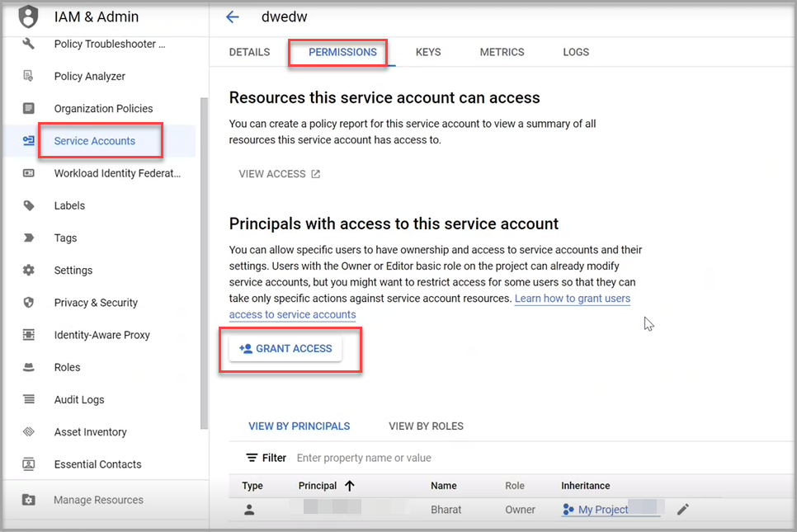
Task: Sort by Principal column arrow
Action: [350, 486]
